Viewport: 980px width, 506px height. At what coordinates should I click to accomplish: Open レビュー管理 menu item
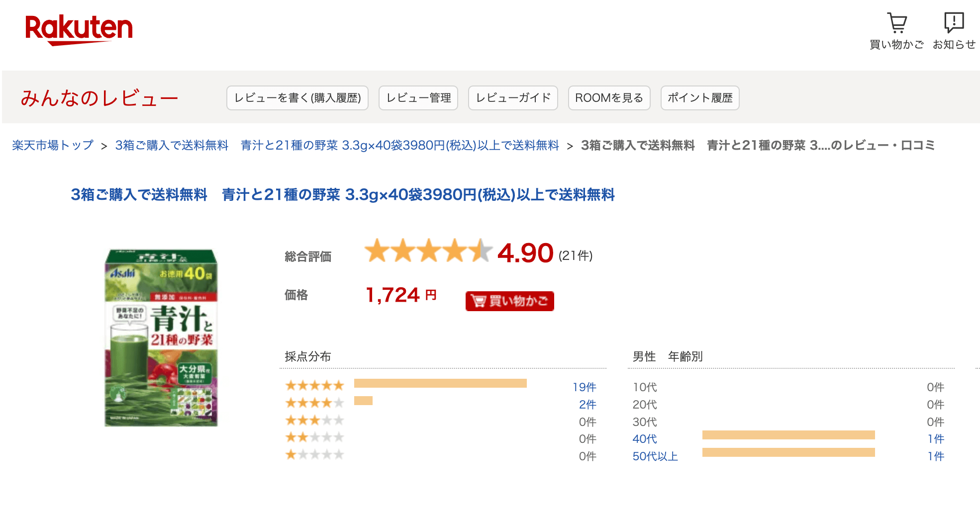tap(418, 98)
